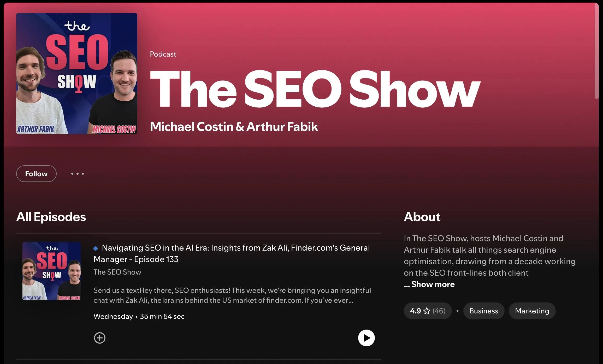Image resolution: width=603 pixels, height=364 pixels.
Task: Click the vertical scrollbar on the right
Action: [x=596, y=51]
